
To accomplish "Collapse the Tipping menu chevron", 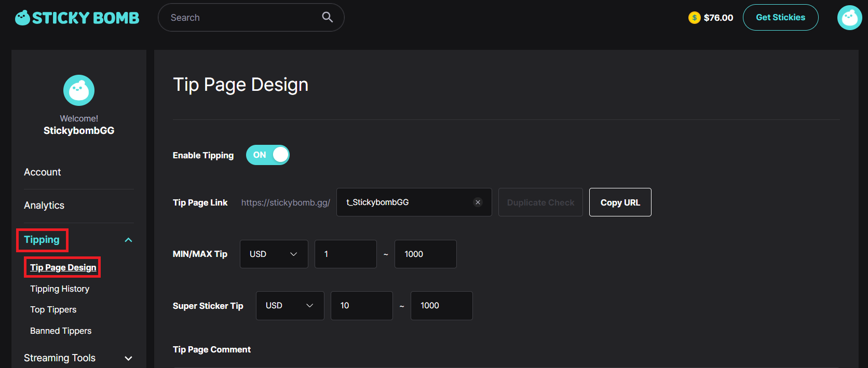I will (x=128, y=240).
